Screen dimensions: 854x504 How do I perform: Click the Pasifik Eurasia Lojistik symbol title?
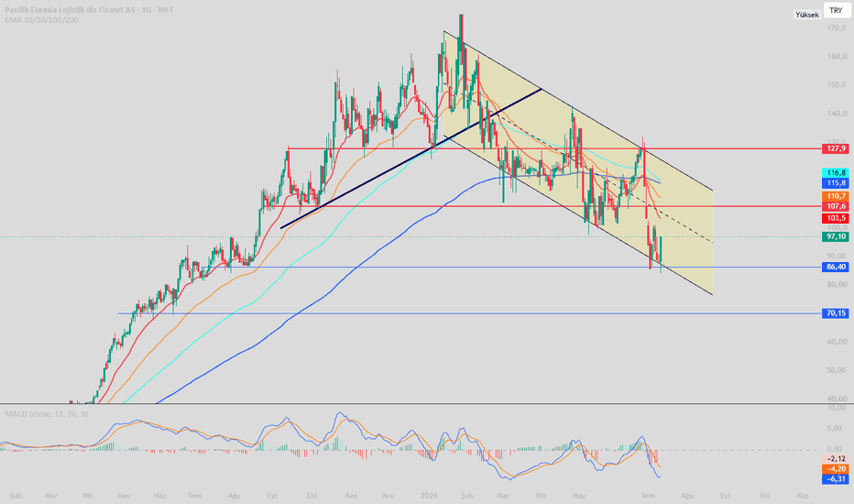(89, 10)
